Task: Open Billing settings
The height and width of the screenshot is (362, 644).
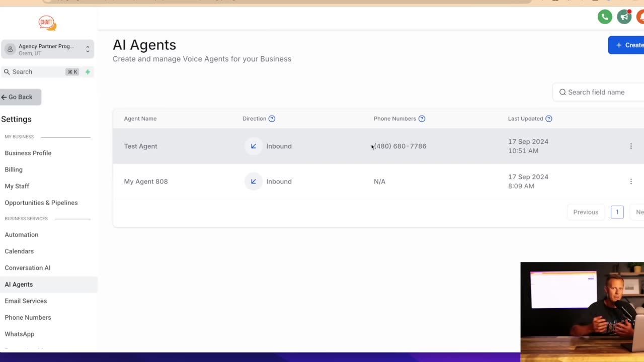Action: click(14, 169)
